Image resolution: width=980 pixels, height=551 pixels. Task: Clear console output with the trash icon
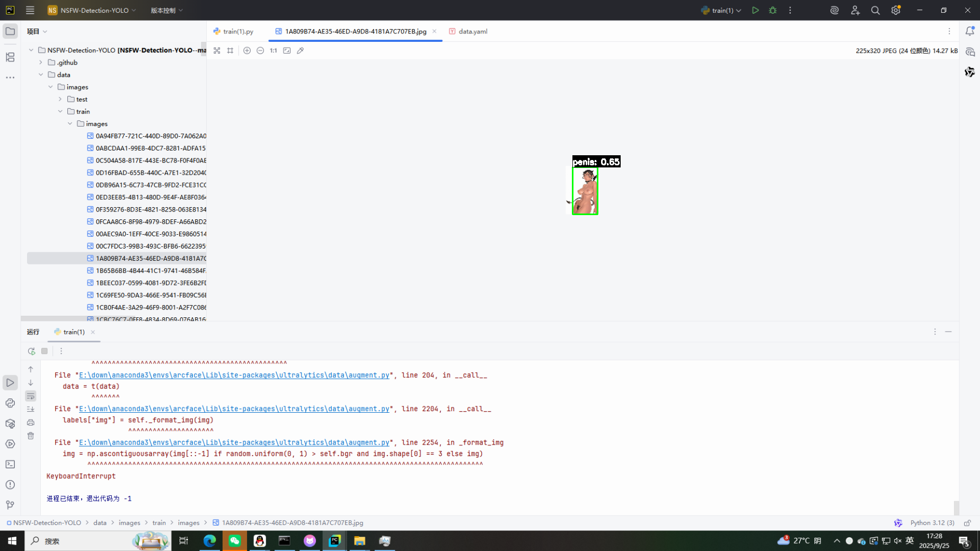(x=31, y=436)
